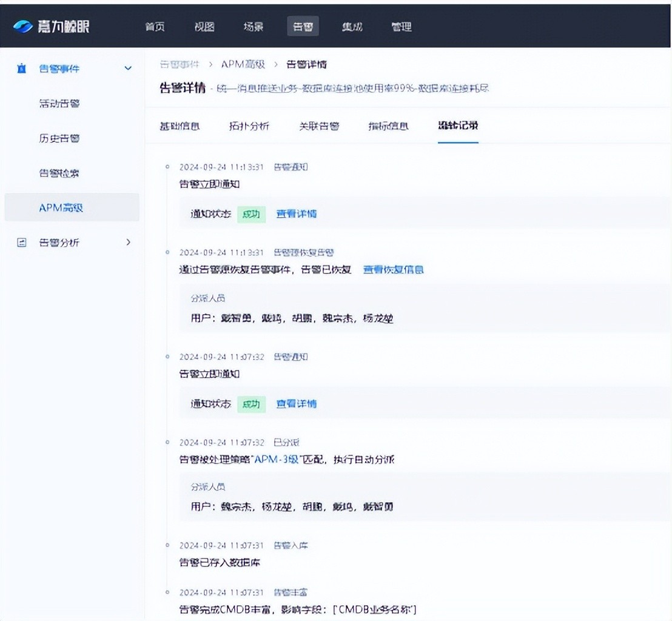This screenshot has width=672, height=621.
Task: Click 查看详情 for the 11:13:31 notification
Action: (x=296, y=214)
